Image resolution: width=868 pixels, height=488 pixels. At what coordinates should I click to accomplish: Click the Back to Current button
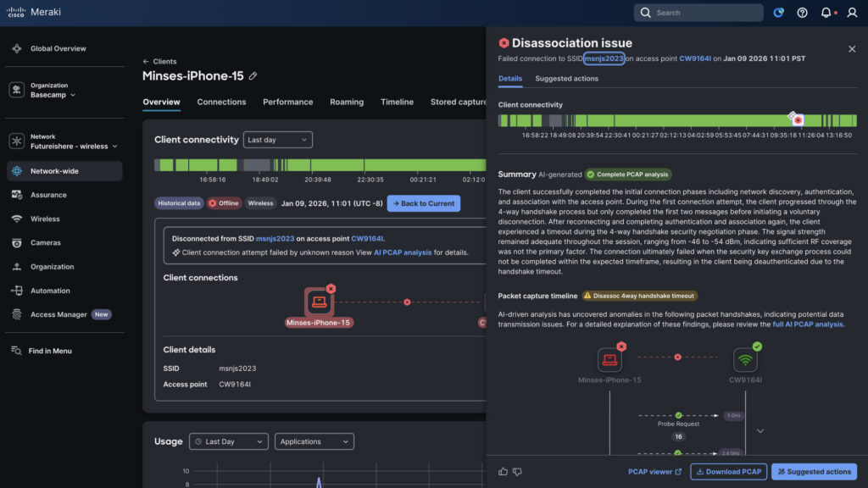point(423,203)
